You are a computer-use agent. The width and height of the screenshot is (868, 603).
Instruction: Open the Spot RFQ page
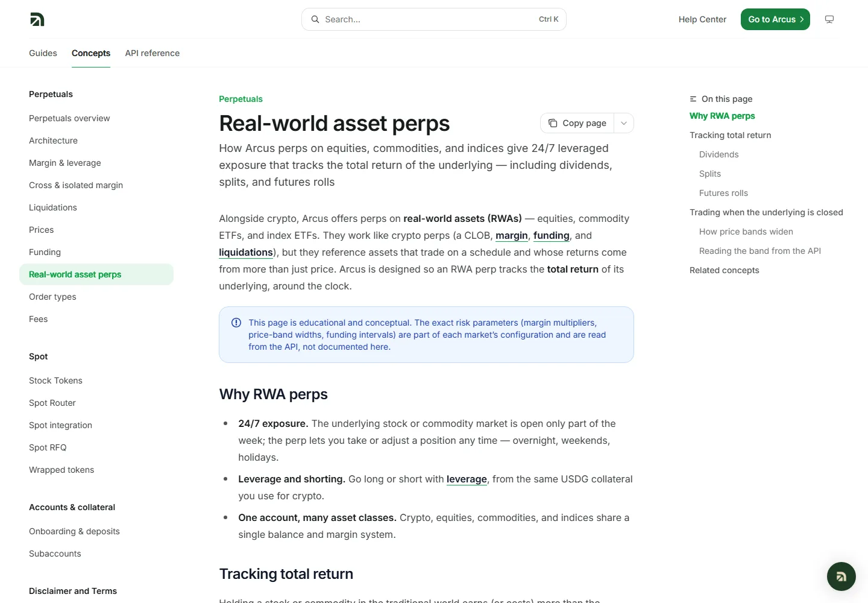[48, 447]
